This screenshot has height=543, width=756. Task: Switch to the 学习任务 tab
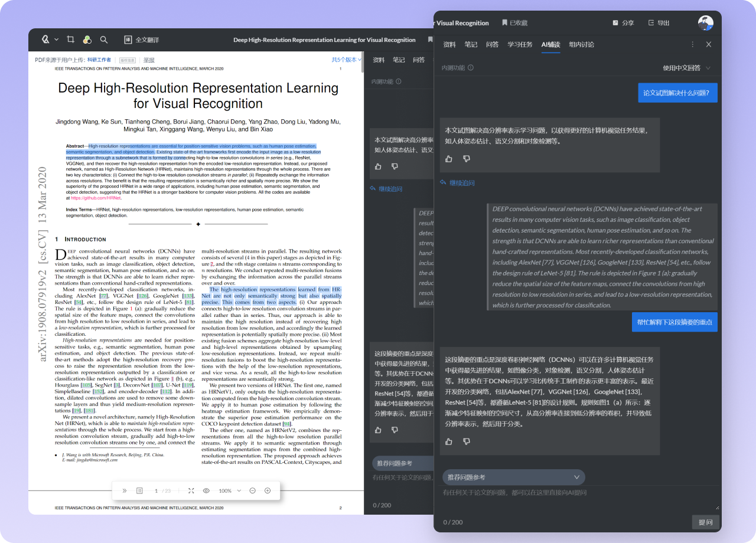[x=520, y=44]
